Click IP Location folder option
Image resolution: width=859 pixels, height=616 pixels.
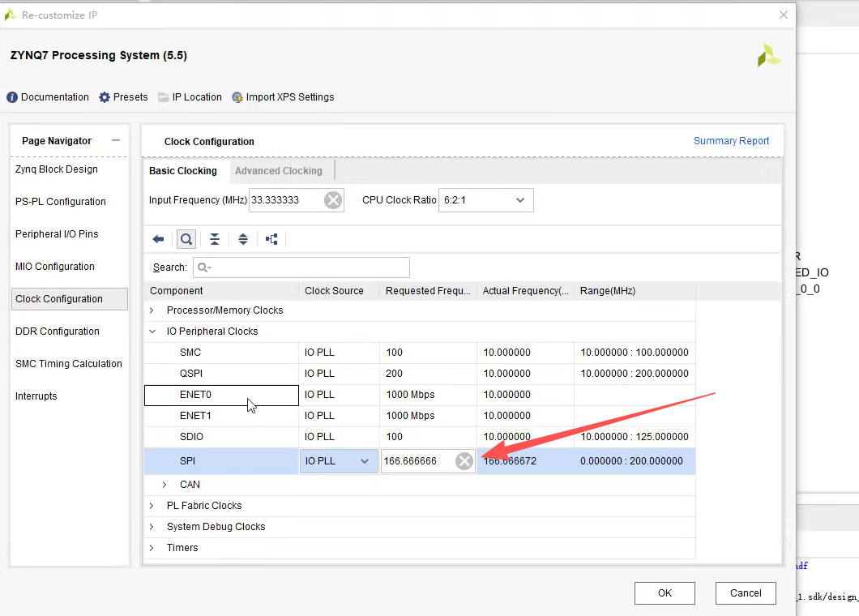coord(190,97)
